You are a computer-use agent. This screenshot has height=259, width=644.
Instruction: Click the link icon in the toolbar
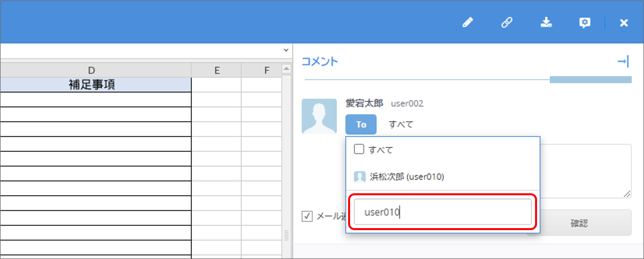(507, 23)
